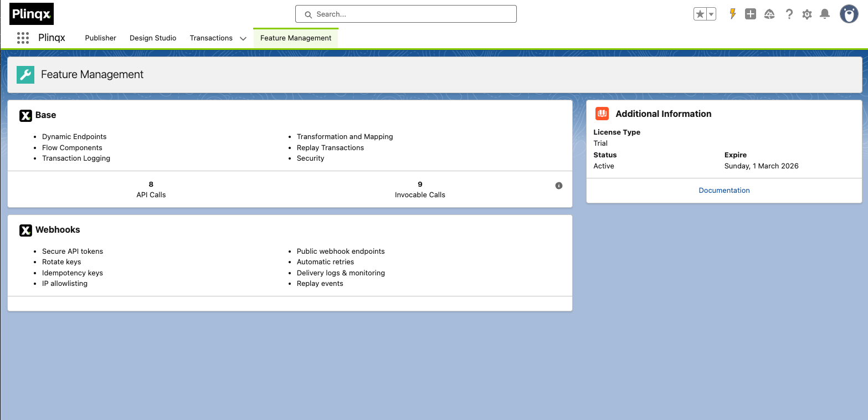868x420 pixels.
Task: Click the Base card heading
Action: pos(45,115)
